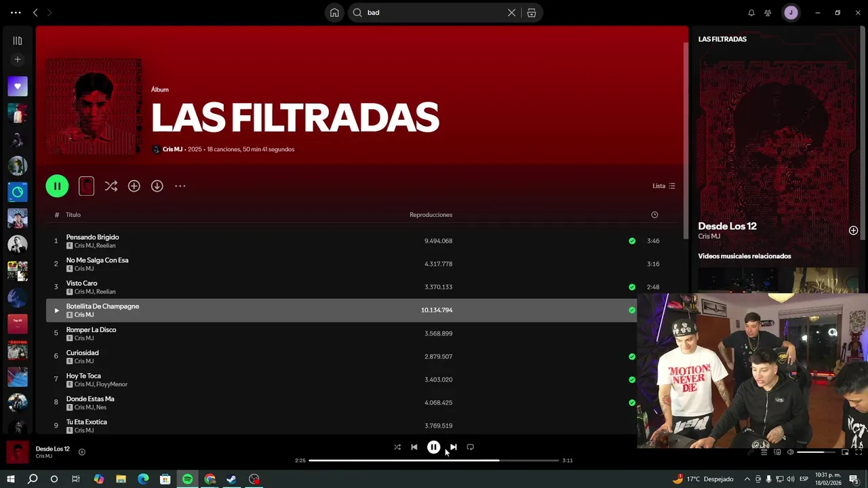Toggle saved checkmark for Donde Estas Ma
Viewport: 868px width, 488px height.
632,403
